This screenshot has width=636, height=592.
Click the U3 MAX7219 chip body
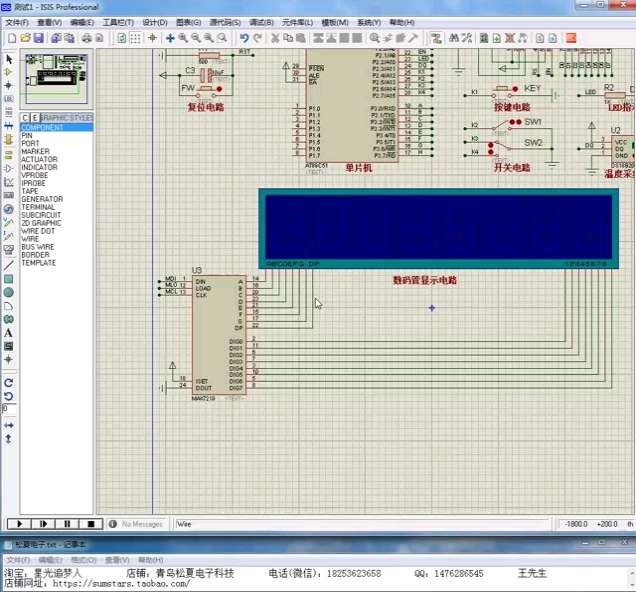(x=219, y=335)
